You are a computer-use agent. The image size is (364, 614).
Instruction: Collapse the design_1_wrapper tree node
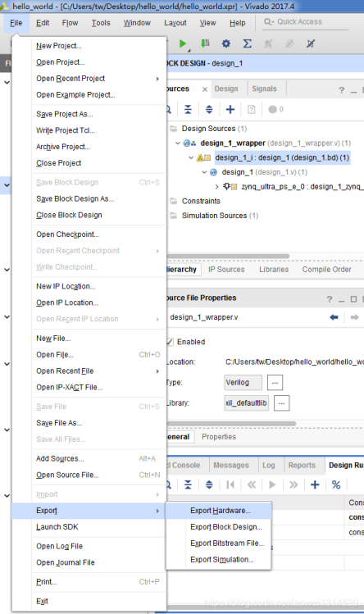pos(178,143)
